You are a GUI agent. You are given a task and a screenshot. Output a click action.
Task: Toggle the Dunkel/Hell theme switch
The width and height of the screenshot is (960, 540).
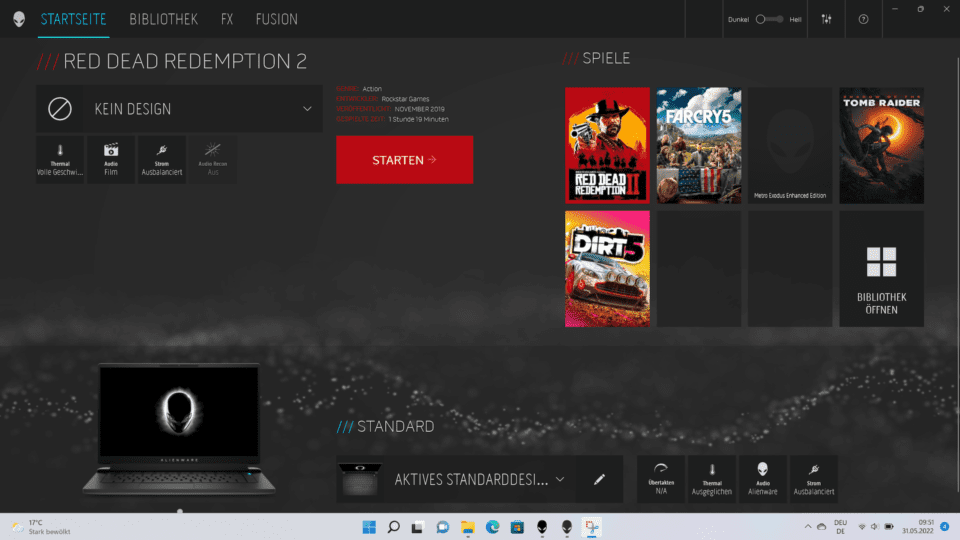[770, 19]
